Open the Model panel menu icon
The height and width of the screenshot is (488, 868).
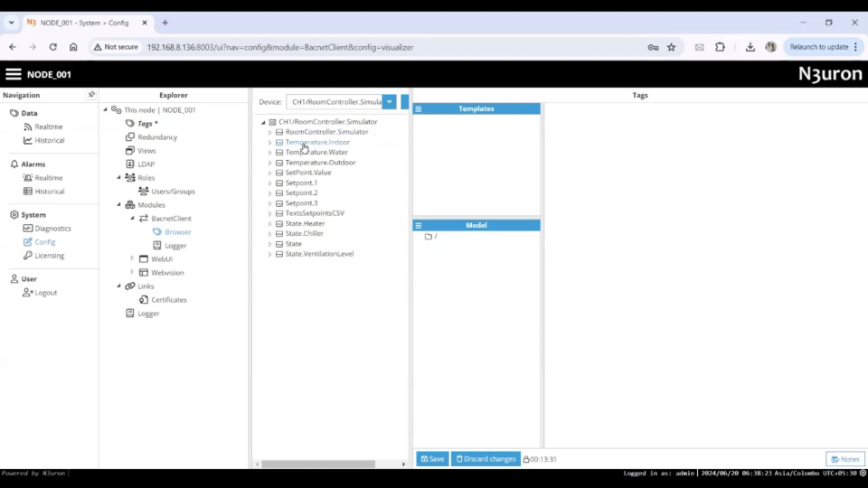point(419,225)
